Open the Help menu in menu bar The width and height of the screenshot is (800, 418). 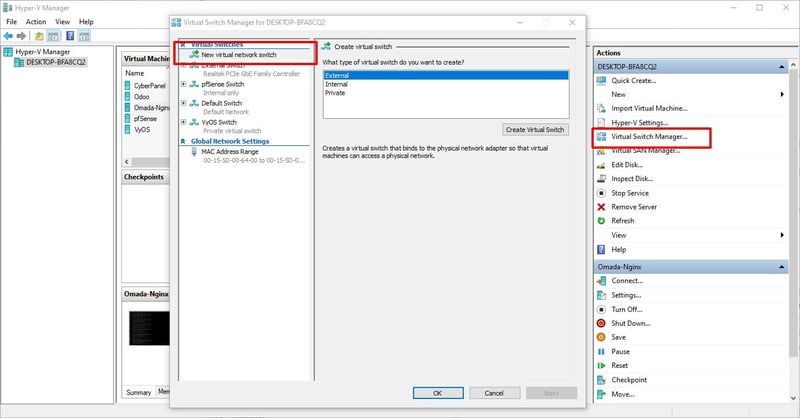[86, 22]
